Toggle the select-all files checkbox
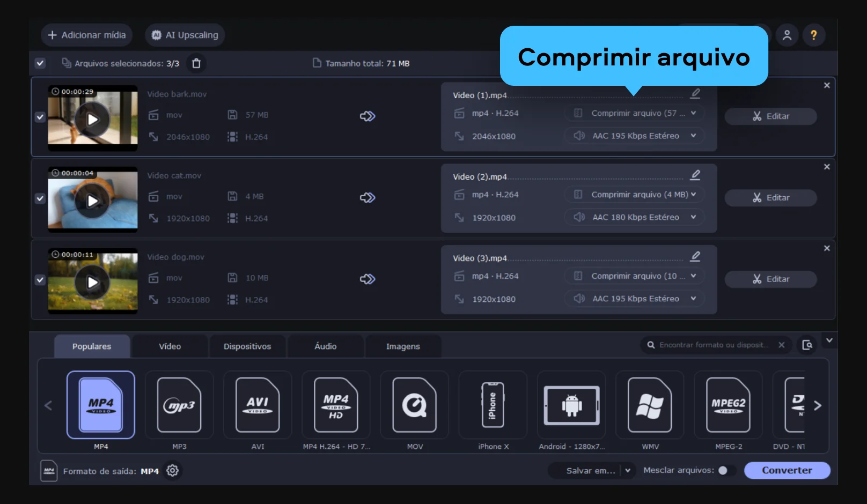 (40, 63)
